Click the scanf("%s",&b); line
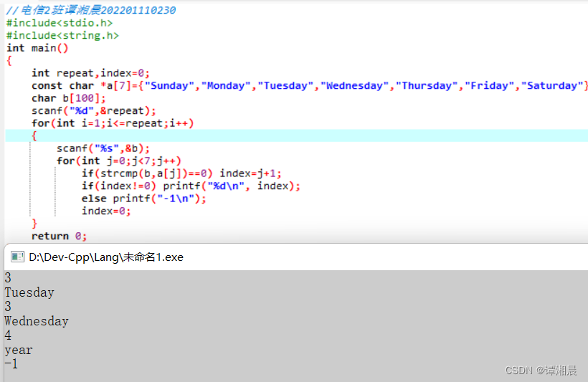 [103, 148]
